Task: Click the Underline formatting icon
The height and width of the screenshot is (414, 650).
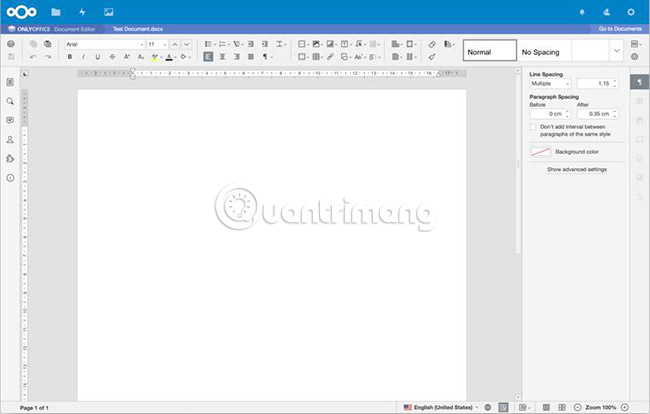Action: [x=97, y=57]
